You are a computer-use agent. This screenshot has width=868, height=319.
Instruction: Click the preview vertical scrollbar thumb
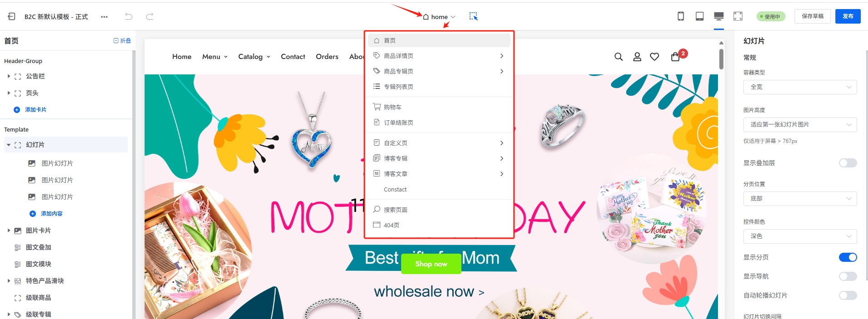pyautogui.click(x=721, y=59)
